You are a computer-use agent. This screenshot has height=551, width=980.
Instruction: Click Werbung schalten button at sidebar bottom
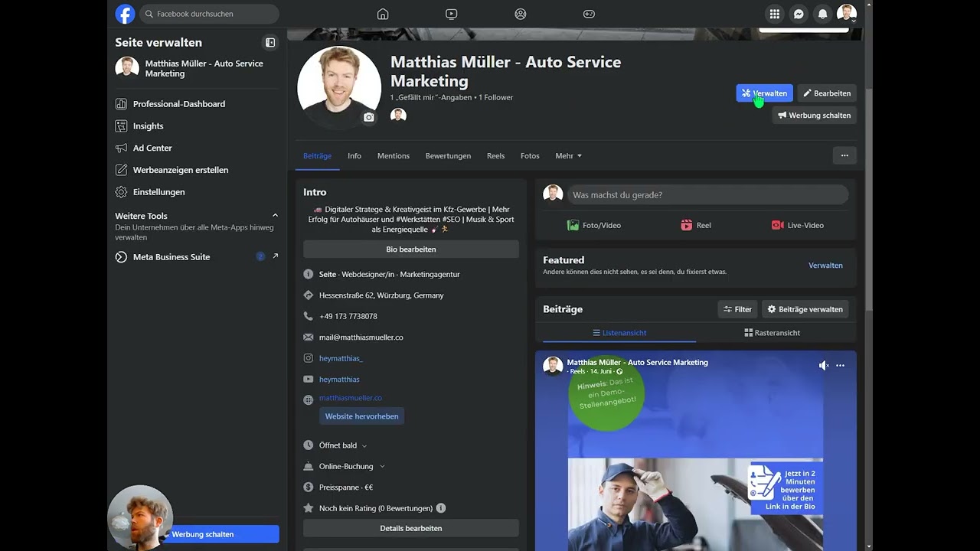point(203,534)
